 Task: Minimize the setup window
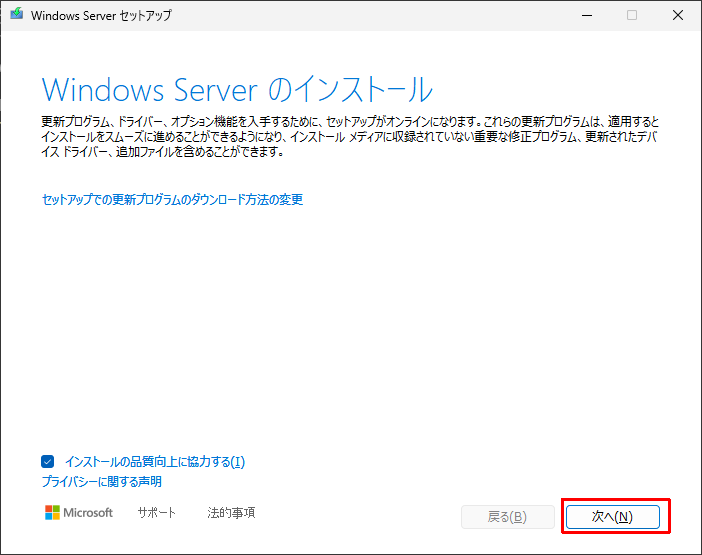587,15
